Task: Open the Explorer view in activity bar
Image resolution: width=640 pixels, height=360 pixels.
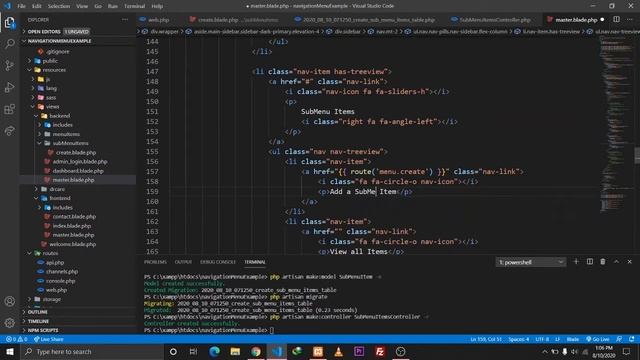Action: [9, 22]
